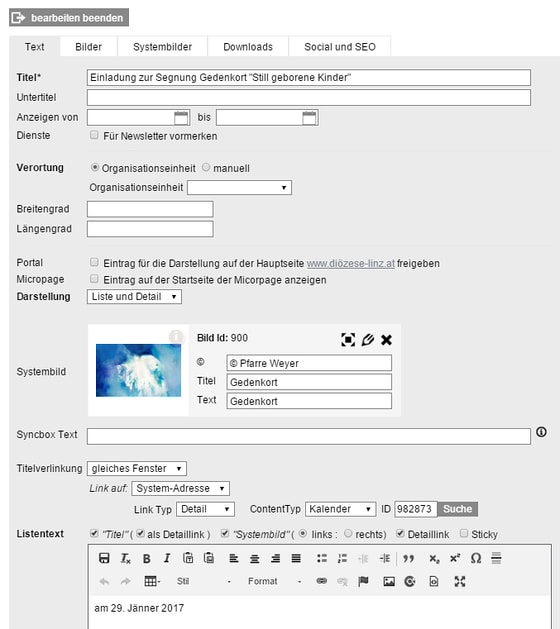Apply subscript formatting
Screen dimensions: 560x629
[434, 558]
